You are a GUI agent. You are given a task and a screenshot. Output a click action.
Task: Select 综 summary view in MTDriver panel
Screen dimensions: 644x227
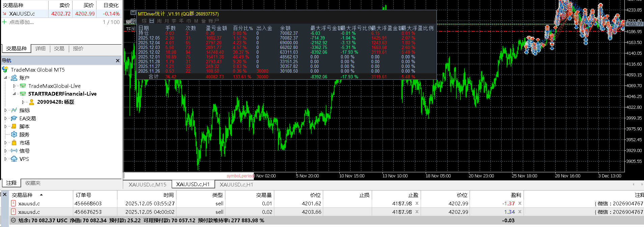[144, 21]
